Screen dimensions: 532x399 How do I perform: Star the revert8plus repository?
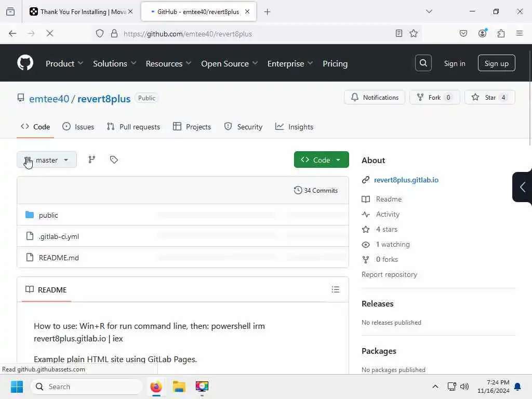coord(489,97)
